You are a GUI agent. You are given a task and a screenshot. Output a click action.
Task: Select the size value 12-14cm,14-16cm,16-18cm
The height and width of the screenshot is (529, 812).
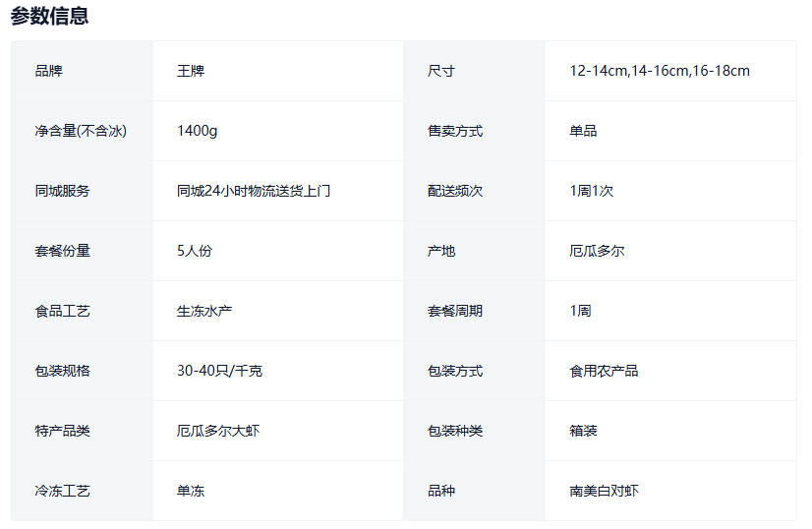[659, 71]
